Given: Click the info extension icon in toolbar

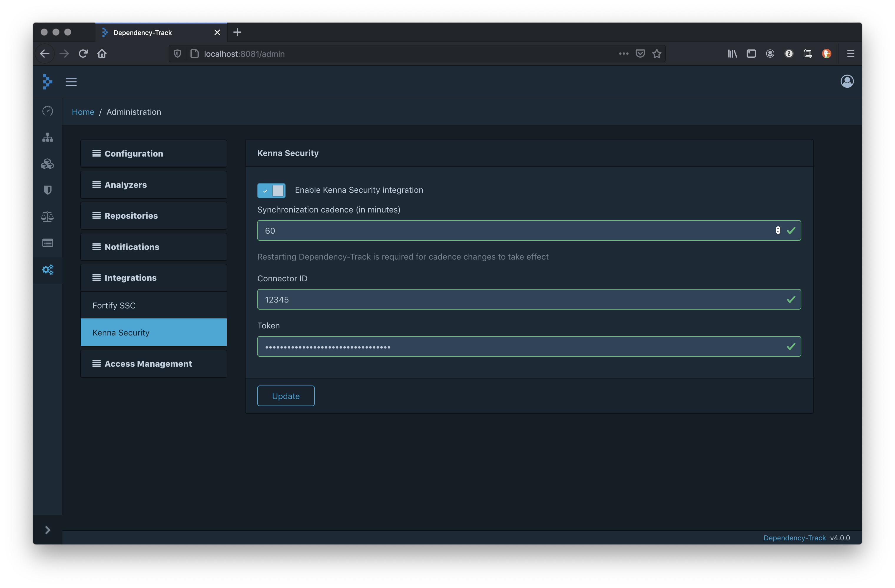Looking at the screenshot, I should pyautogui.click(x=789, y=54).
